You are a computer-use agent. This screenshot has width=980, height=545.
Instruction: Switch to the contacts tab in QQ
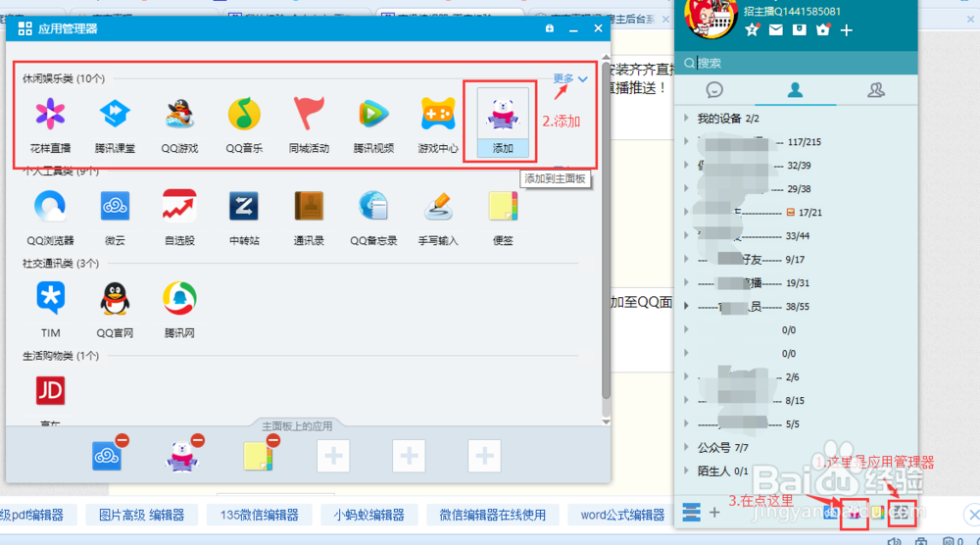coord(795,90)
